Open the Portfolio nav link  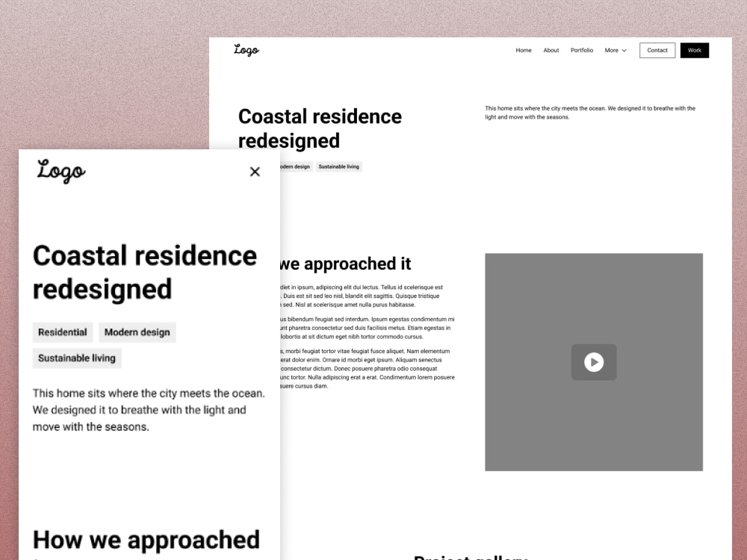coord(582,50)
